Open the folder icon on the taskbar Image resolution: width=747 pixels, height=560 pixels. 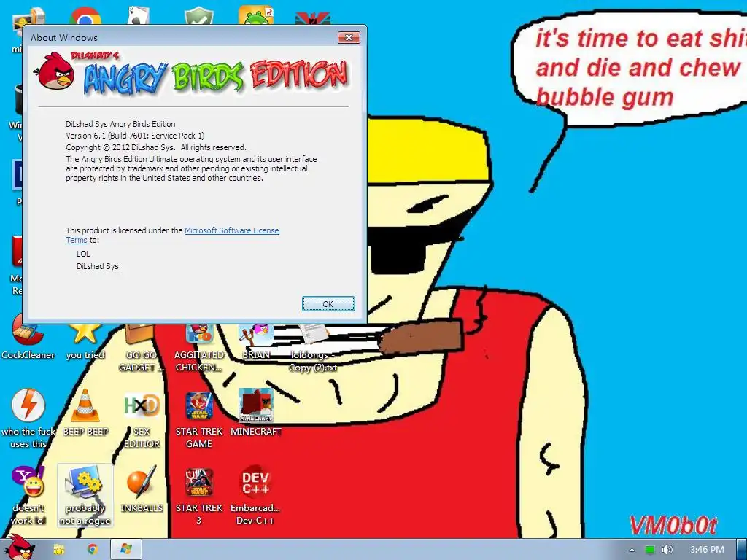coord(59,550)
